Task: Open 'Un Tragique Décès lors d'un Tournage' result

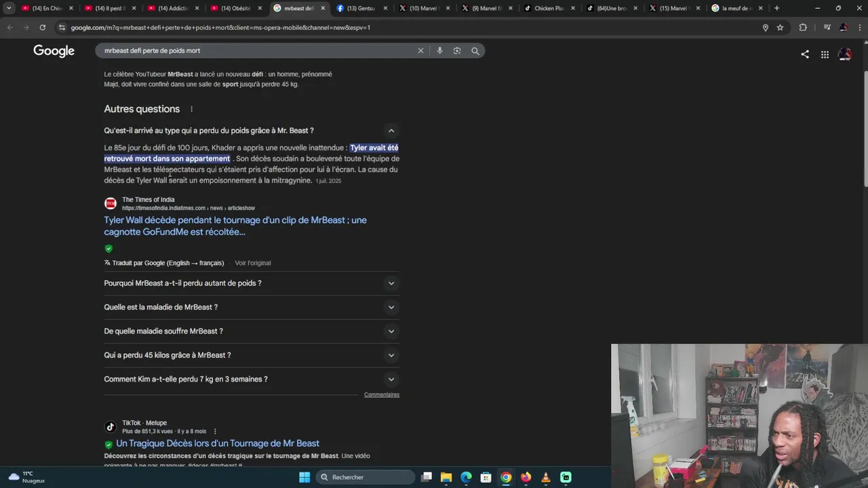Action: click(218, 443)
